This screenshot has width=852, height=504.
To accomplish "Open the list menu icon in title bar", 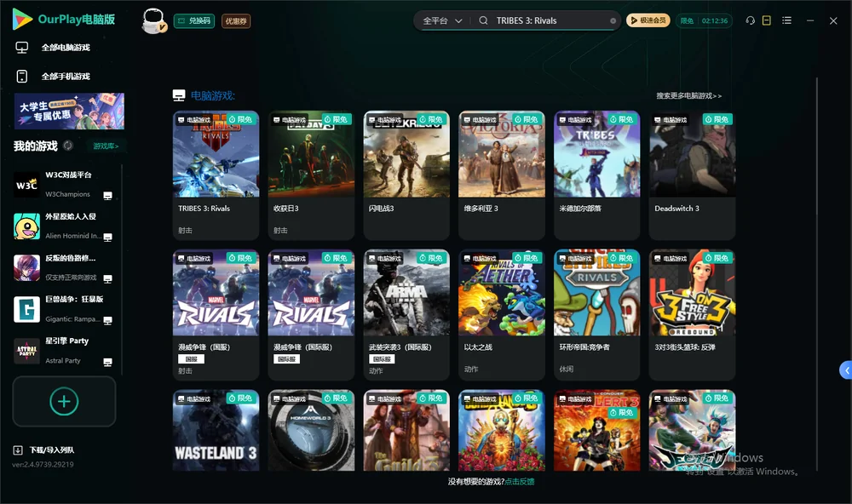I will point(786,20).
